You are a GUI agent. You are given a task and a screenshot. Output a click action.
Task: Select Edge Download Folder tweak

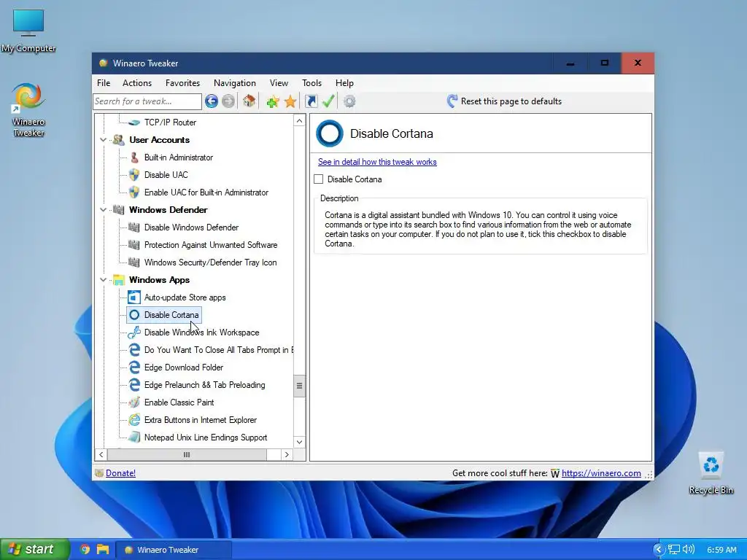click(183, 367)
